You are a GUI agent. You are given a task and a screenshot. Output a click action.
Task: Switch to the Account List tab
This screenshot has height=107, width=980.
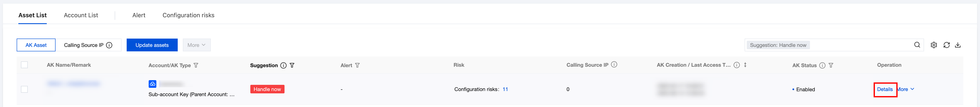(81, 15)
